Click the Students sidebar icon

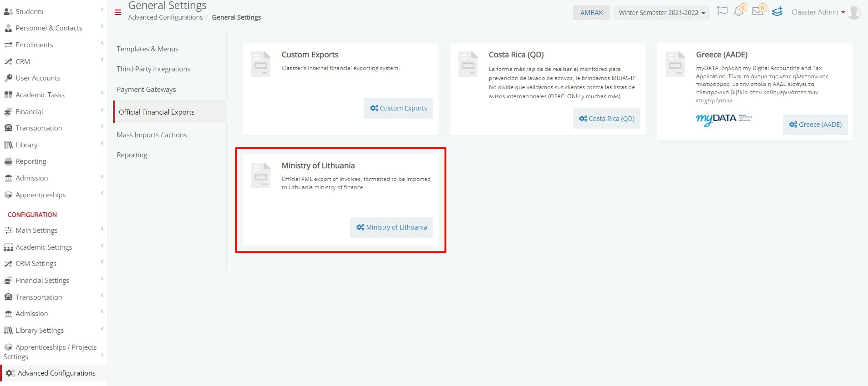coord(8,12)
